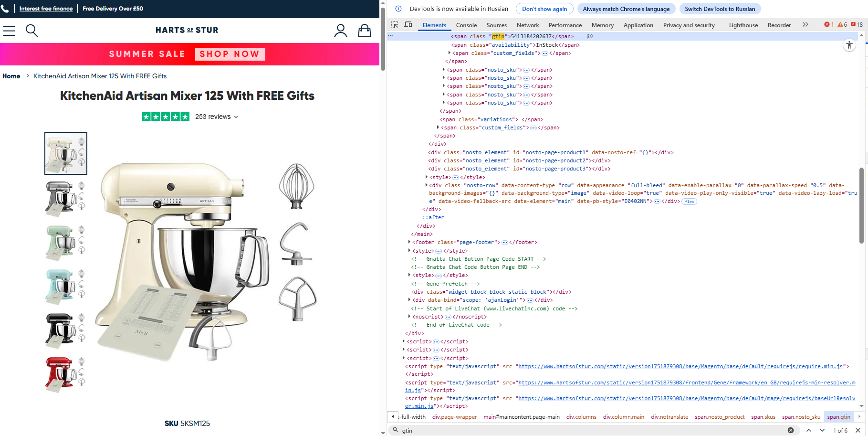Viewport: 868px width, 436px height.
Task: Open the Memory tab
Action: 603,25
